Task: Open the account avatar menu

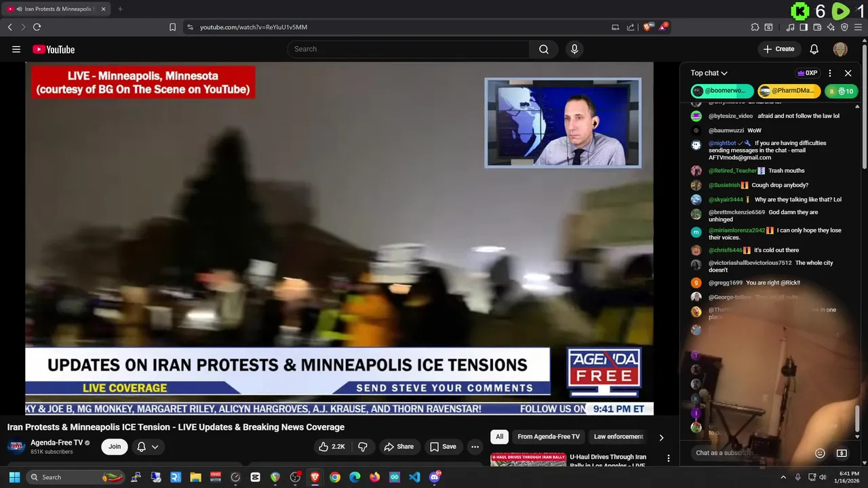Action: pos(840,49)
